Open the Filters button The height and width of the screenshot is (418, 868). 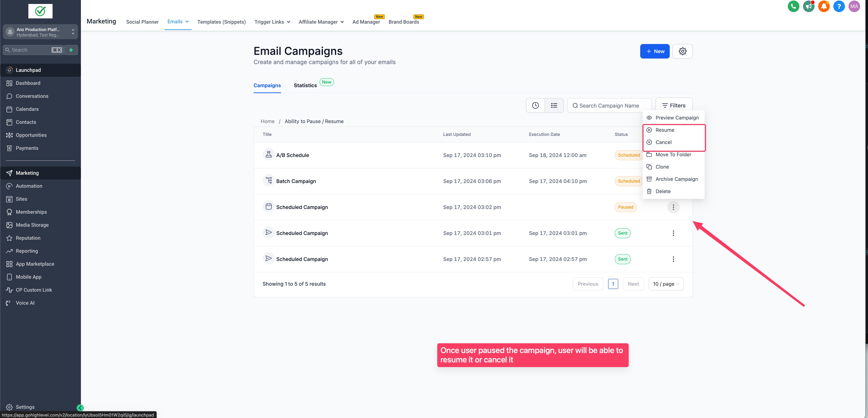[x=674, y=105]
